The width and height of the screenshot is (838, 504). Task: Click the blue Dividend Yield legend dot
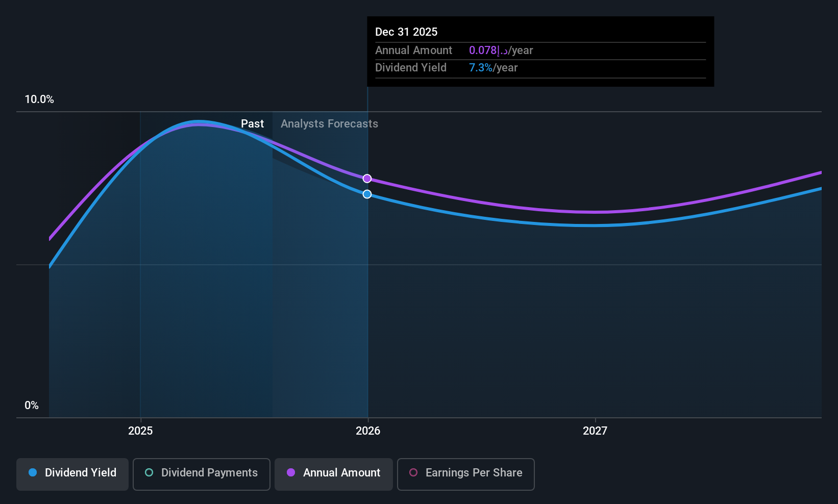[x=33, y=472]
